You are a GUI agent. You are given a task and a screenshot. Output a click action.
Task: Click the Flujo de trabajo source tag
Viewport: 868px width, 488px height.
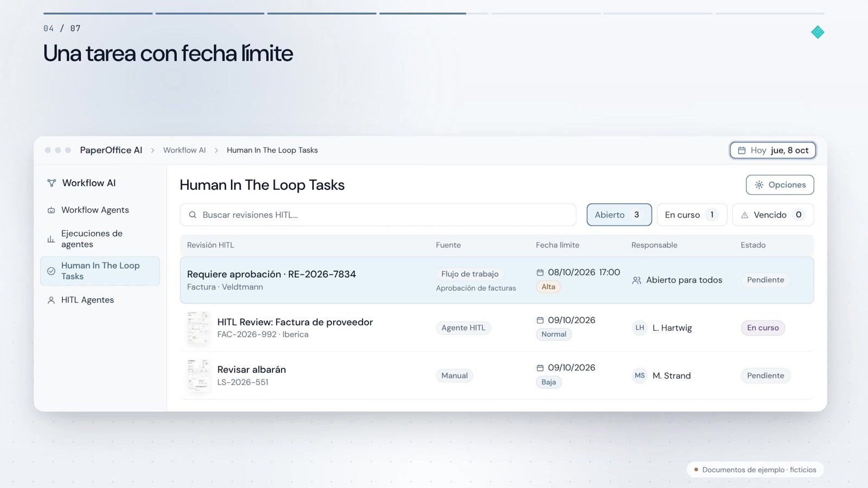coord(470,274)
